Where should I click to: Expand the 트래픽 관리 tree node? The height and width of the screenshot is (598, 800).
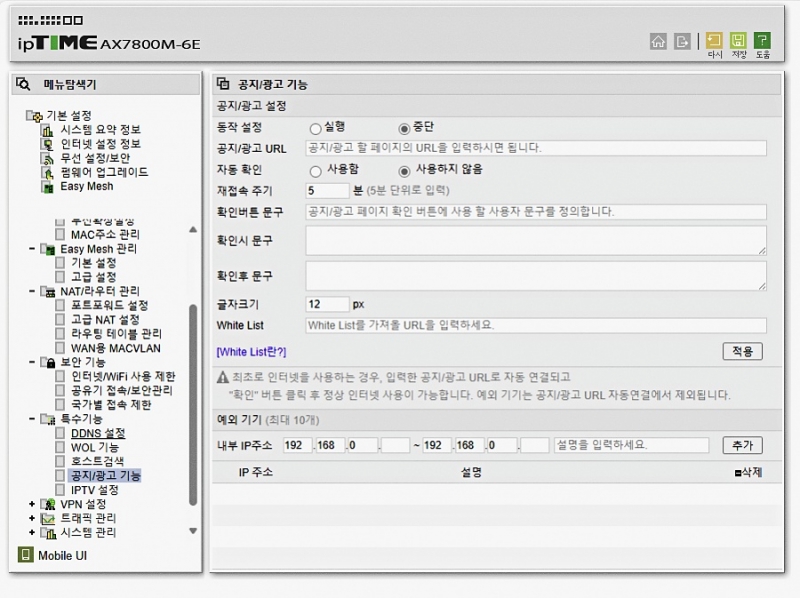tap(32, 518)
